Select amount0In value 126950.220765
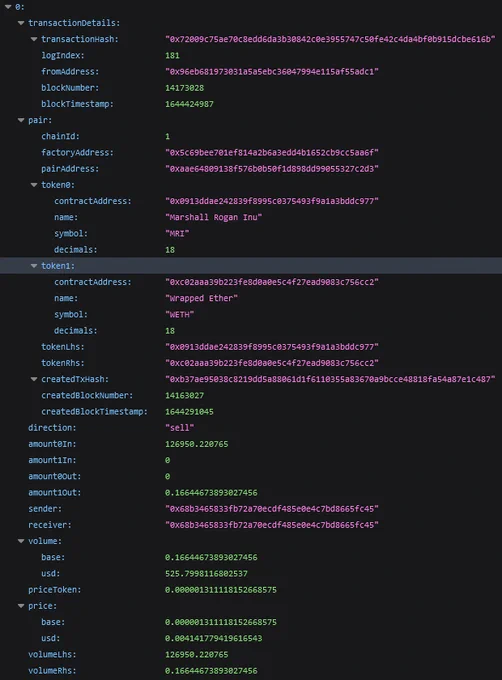 pyautogui.click(x=196, y=444)
